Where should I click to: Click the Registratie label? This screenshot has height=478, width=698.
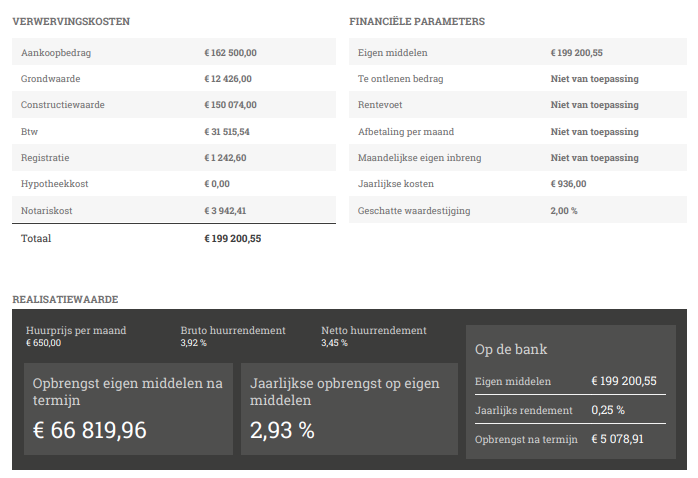coord(45,158)
